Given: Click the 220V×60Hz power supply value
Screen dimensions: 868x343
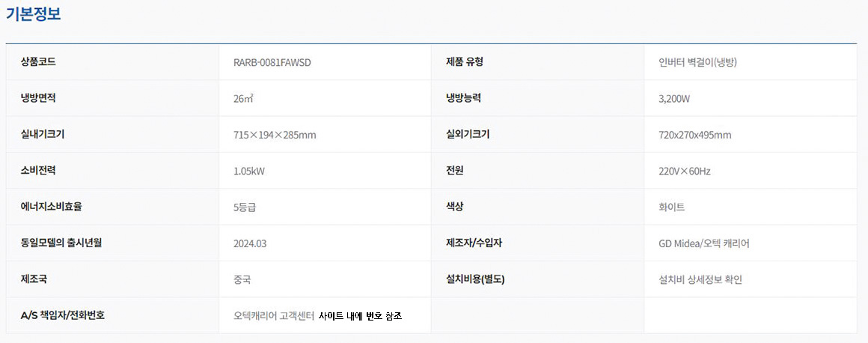Looking at the screenshot, I should coord(679,171).
